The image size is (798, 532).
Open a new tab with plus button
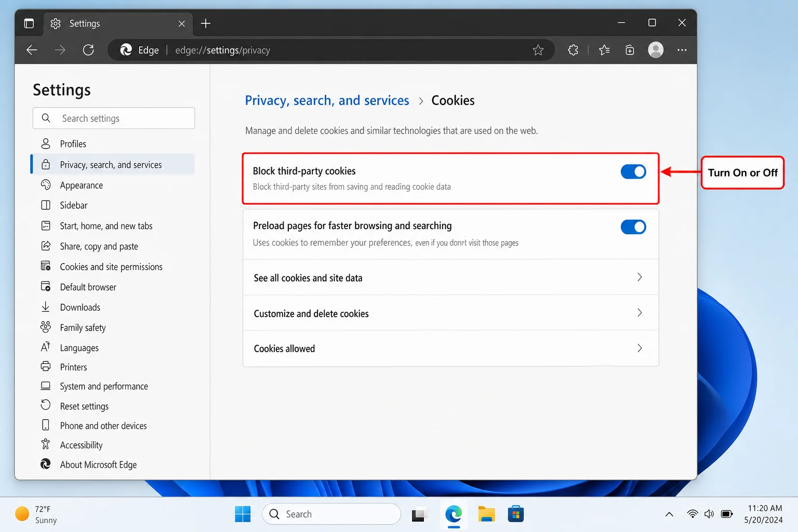(x=206, y=23)
